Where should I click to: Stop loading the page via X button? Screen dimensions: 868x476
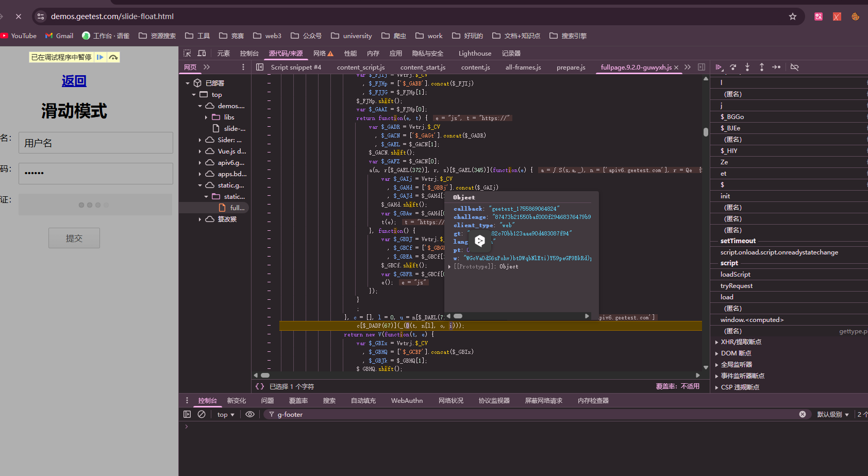(19, 16)
